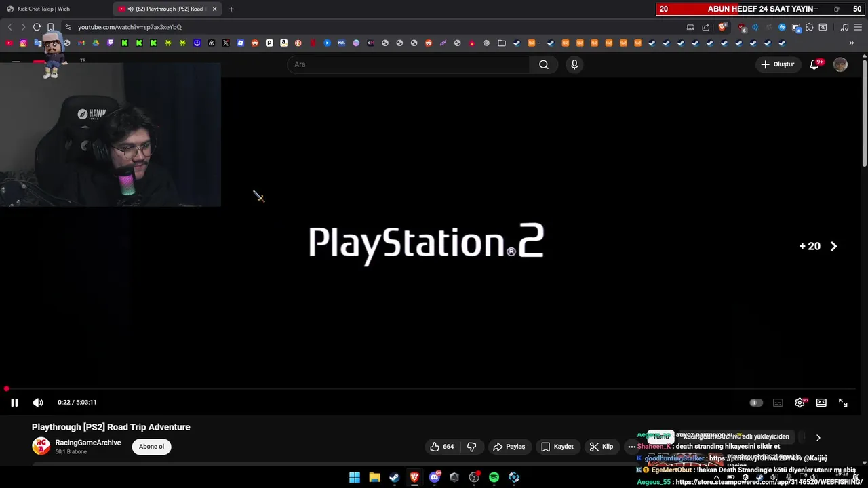The image size is (868, 488).
Task: Open a new browser tab
Action: point(231,9)
